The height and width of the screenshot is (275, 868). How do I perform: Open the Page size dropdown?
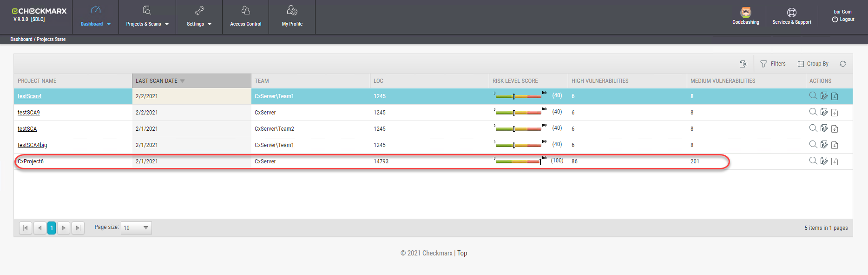click(x=136, y=228)
